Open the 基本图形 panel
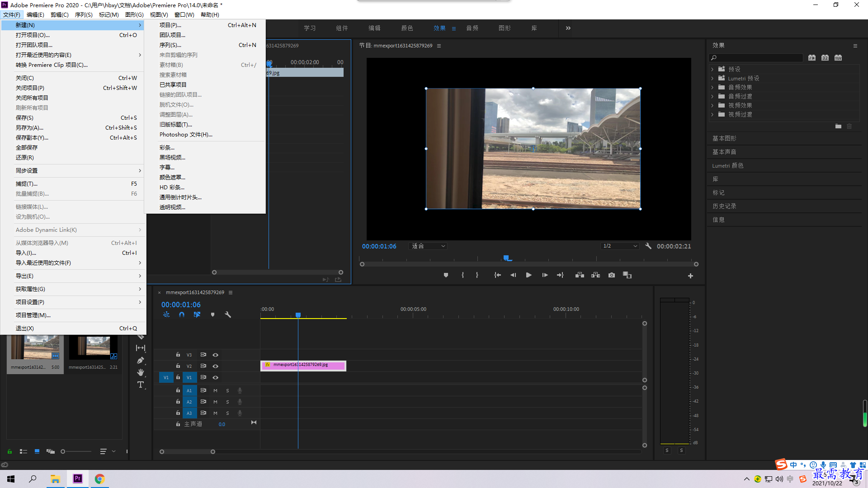 pos(724,138)
